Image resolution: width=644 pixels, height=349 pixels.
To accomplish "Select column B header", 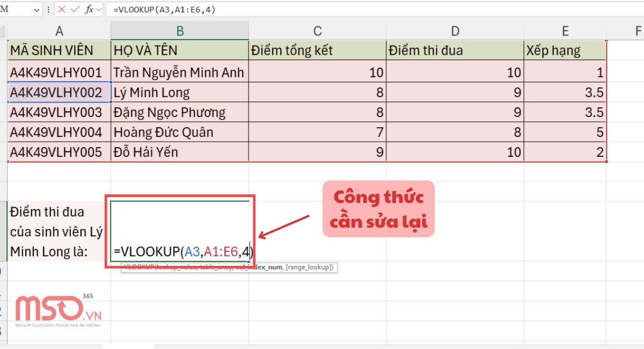I will pos(180,31).
